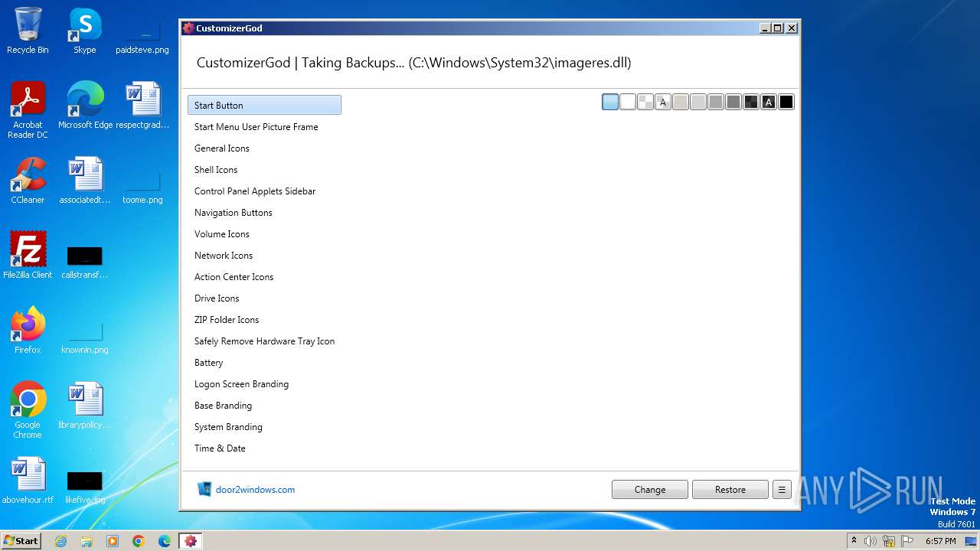Select the plain white background swatch
980x551 pixels.
(628, 102)
